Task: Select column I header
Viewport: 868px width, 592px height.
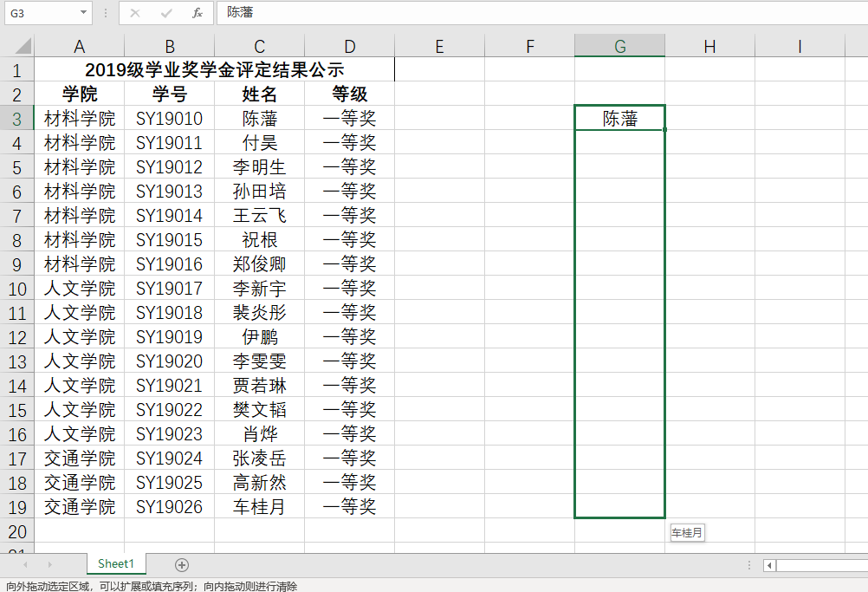Action: pyautogui.click(x=800, y=47)
